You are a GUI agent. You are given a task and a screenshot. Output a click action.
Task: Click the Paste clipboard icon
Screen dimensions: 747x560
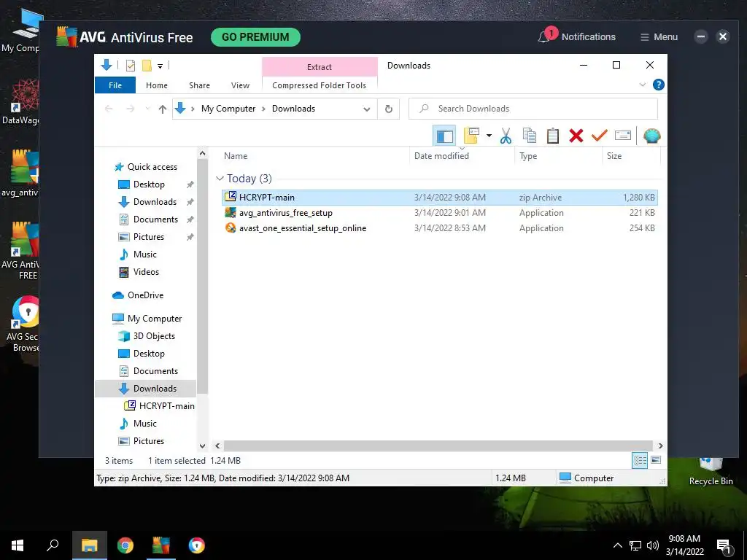pos(553,136)
